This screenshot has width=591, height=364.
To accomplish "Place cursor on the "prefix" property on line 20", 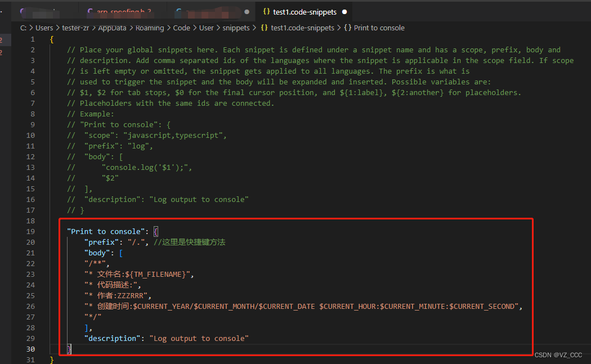I will 102,242.
